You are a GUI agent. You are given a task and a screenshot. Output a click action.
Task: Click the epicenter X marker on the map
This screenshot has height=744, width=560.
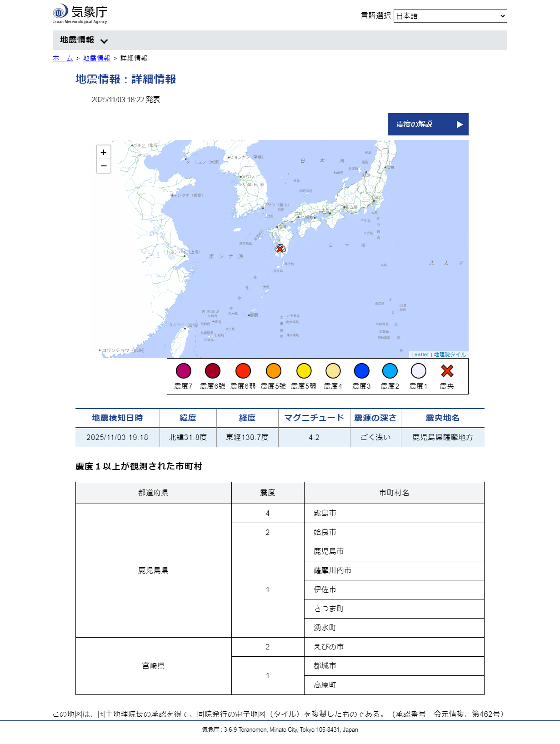280,249
